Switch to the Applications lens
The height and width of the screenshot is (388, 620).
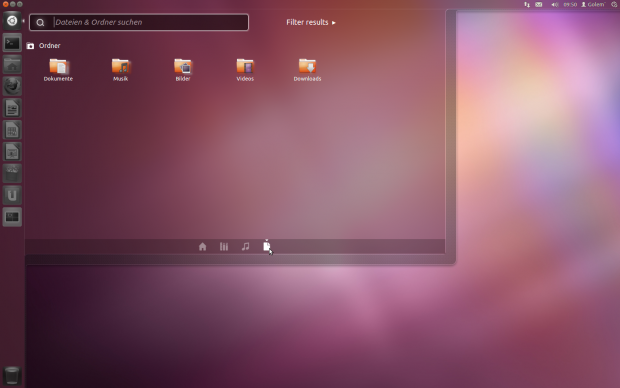point(224,247)
